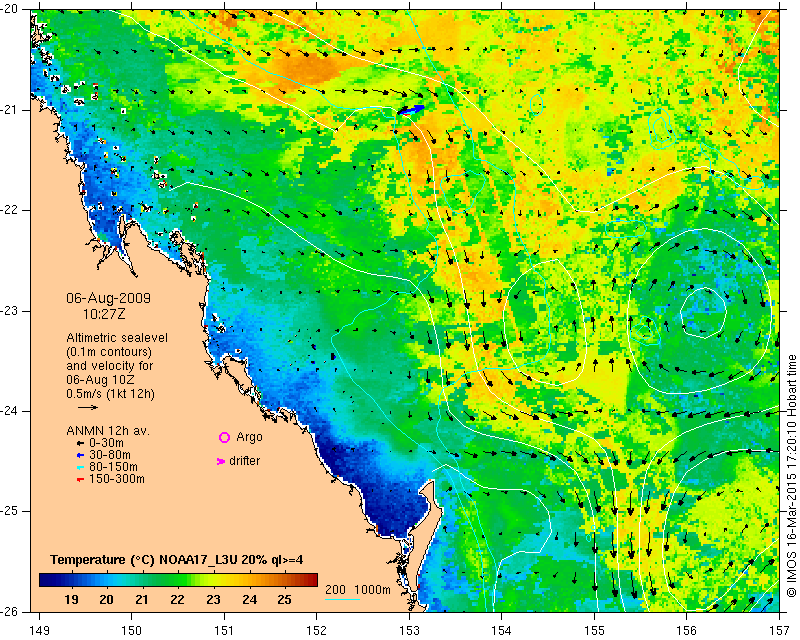Click latitude axis label -25

tap(9, 511)
